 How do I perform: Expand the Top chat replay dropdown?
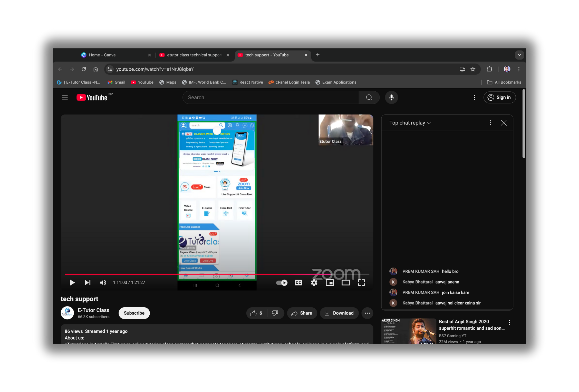410,123
